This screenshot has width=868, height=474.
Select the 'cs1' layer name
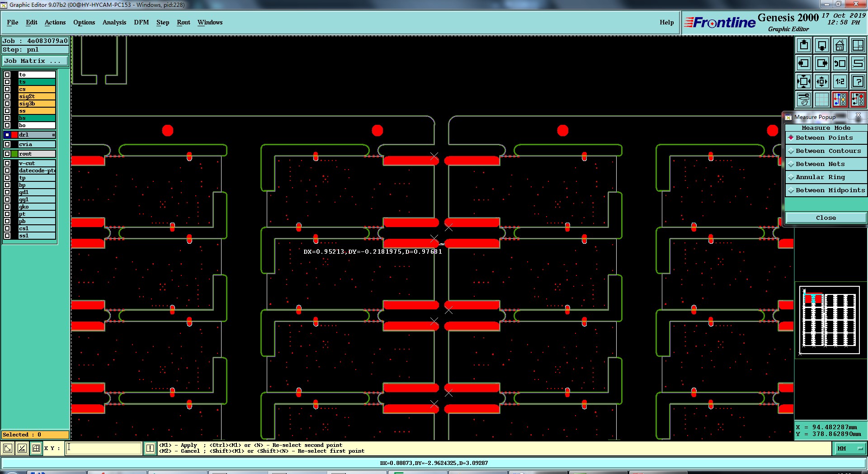click(x=37, y=228)
